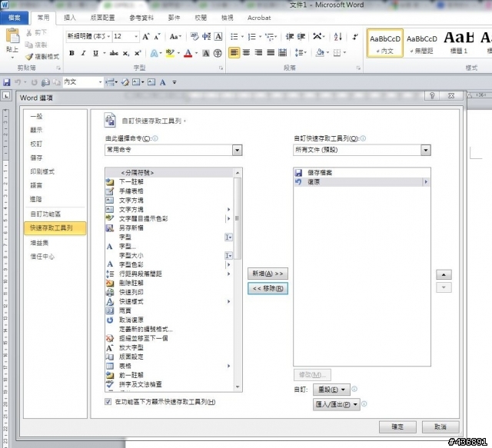The image size is (492, 448).
Task: Click paragraph shading paint bucket swatch
Action: click(x=320, y=52)
